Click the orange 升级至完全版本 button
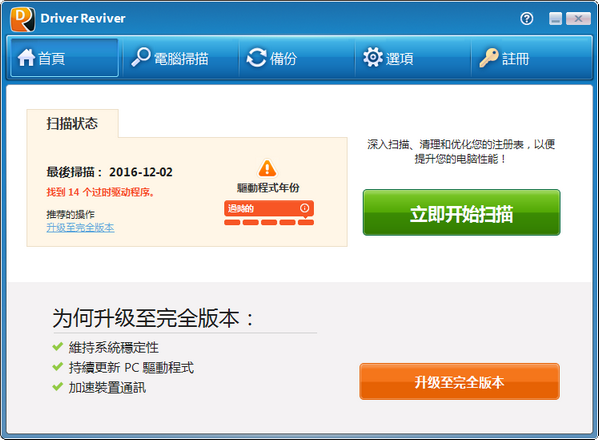Viewport: 599px width, 440px height. (x=460, y=382)
